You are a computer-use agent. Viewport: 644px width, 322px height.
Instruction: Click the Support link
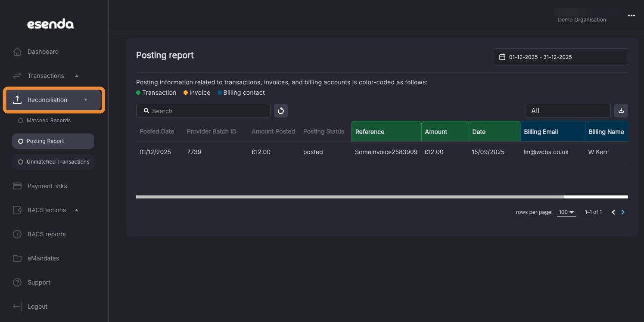[39, 282]
